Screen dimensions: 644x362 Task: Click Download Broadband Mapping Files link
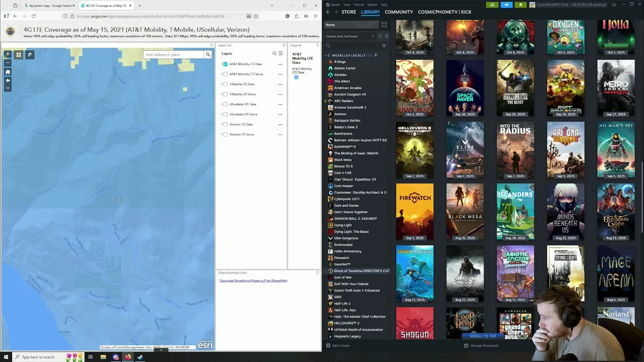point(253,281)
